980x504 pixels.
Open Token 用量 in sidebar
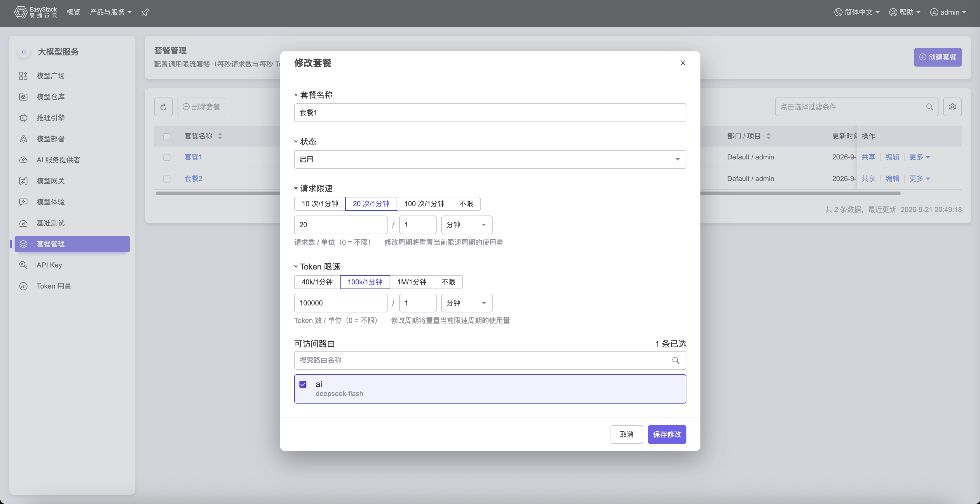[72, 286]
